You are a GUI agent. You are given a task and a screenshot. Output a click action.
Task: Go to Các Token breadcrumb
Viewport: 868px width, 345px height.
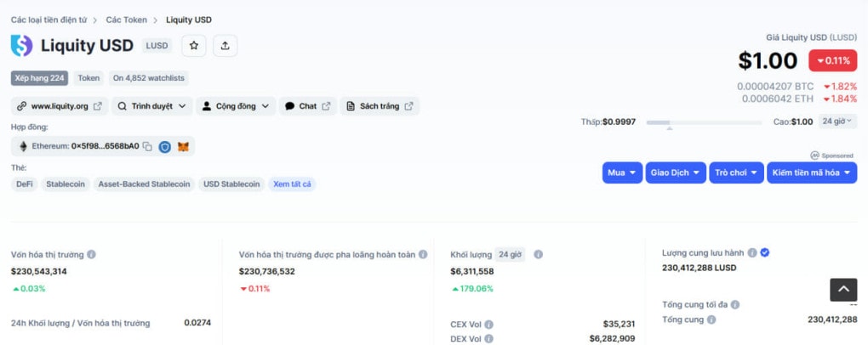pos(127,20)
